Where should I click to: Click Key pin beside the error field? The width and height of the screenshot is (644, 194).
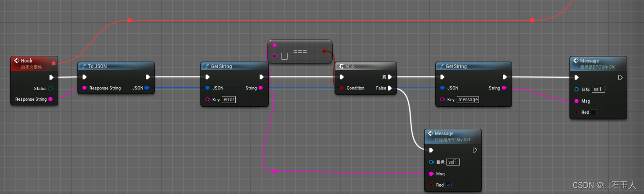208,99
